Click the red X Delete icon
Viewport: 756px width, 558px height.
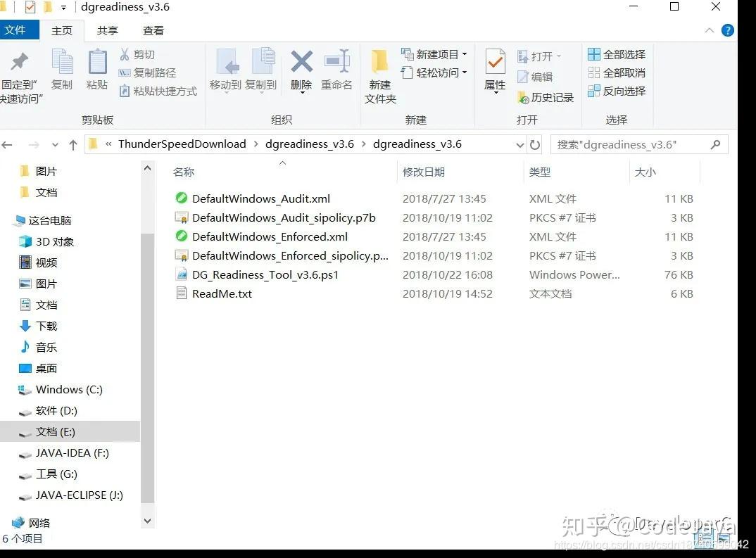click(x=302, y=62)
